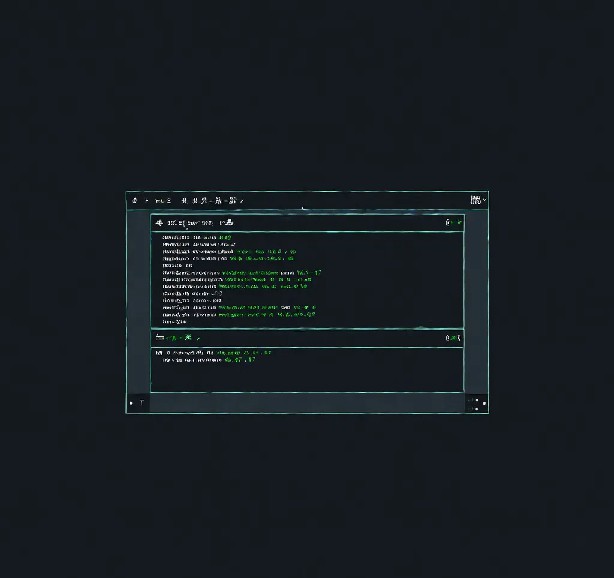Image resolution: width=614 pixels, height=578 pixels.
Task: Click the right-side controls of the lower panel header
Action: [453, 338]
